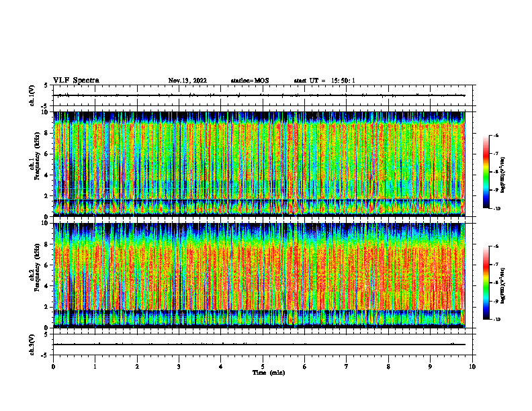The height and width of the screenshot is (411, 532).
Task: Click time axis tick label "1"
Action: point(95,367)
